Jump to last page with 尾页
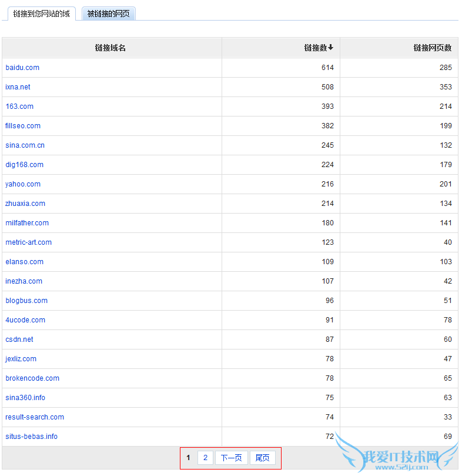Screen dimensions: 462x476 coord(262,458)
